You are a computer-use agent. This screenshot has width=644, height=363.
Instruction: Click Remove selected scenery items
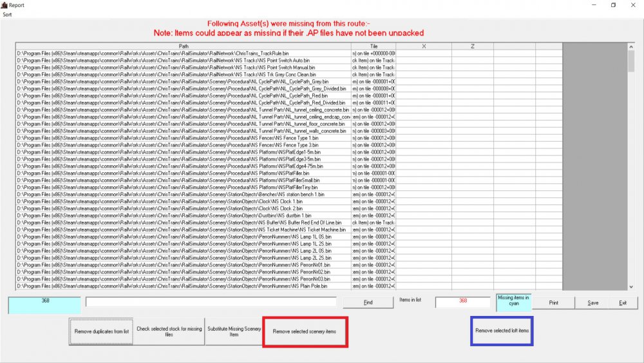tap(305, 331)
